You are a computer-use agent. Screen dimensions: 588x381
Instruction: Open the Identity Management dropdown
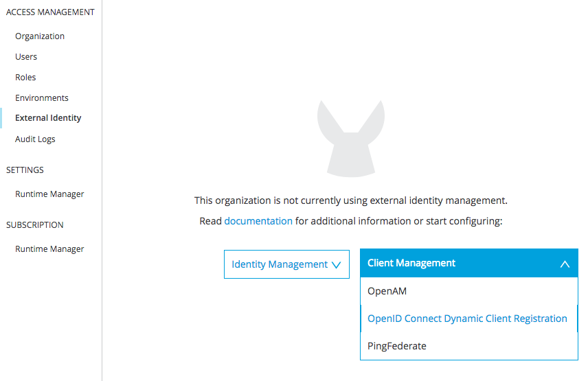[280, 264]
